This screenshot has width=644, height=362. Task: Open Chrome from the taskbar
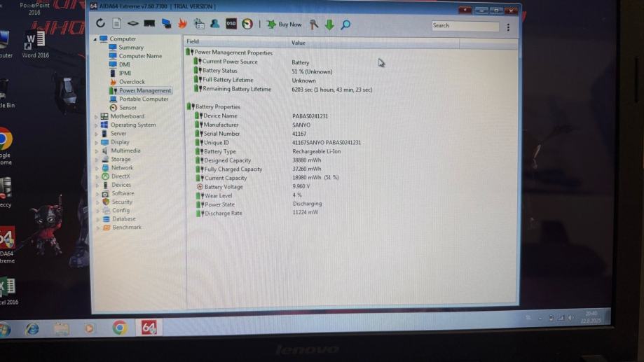click(x=120, y=328)
